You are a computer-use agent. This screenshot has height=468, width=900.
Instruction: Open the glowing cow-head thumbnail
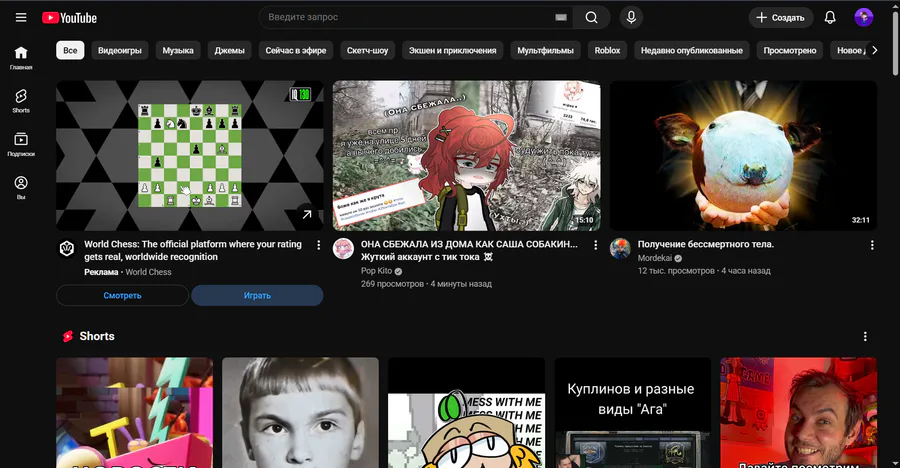[x=743, y=156]
